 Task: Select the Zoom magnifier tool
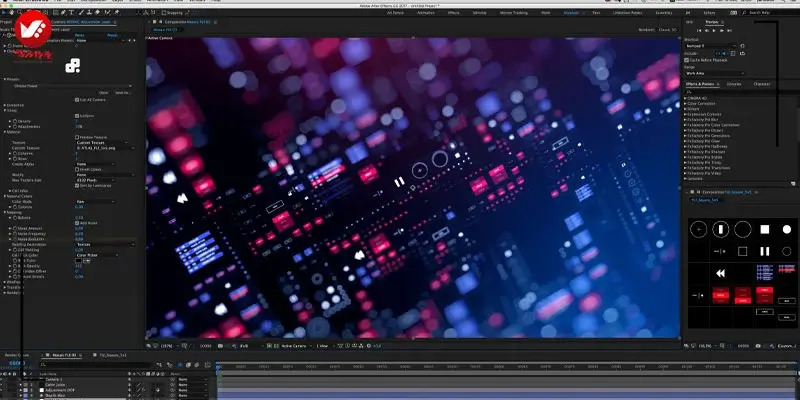pyautogui.click(x=20, y=12)
